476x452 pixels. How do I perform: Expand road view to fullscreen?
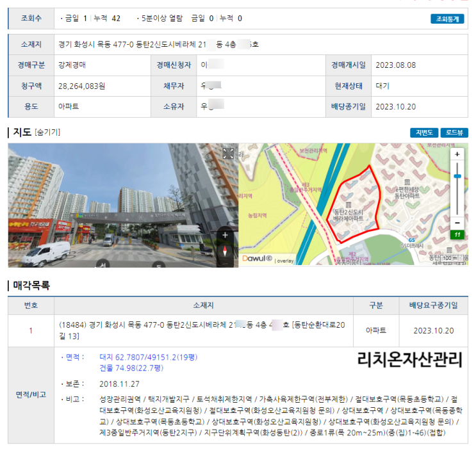pos(228,153)
